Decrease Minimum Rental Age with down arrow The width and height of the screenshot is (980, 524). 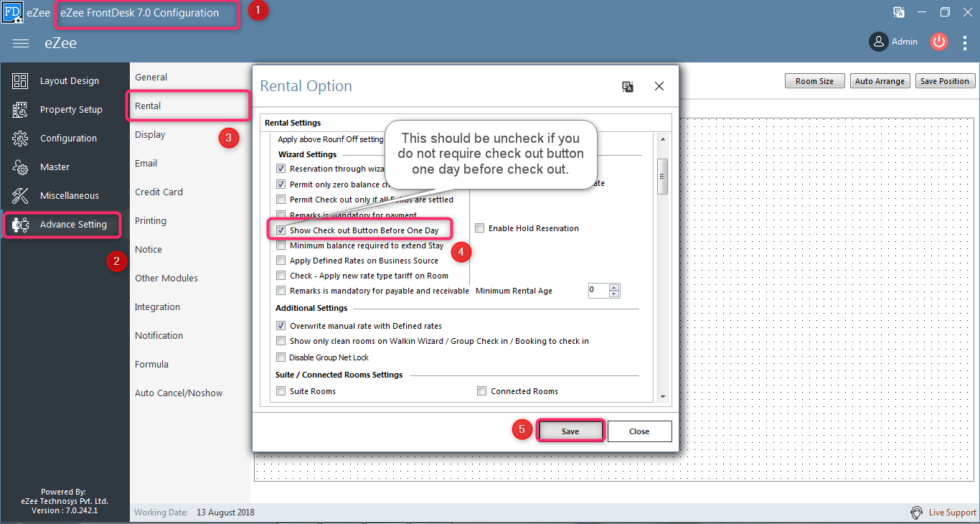pos(613,294)
